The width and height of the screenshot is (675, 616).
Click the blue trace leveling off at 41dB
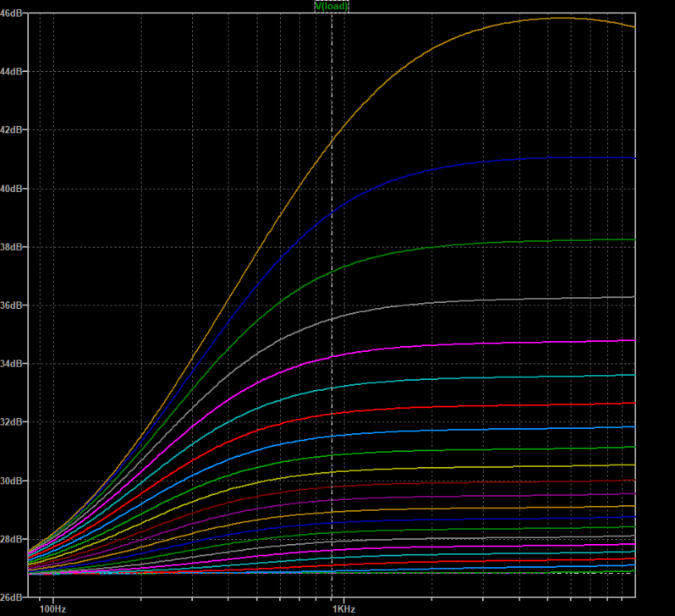[508, 160]
